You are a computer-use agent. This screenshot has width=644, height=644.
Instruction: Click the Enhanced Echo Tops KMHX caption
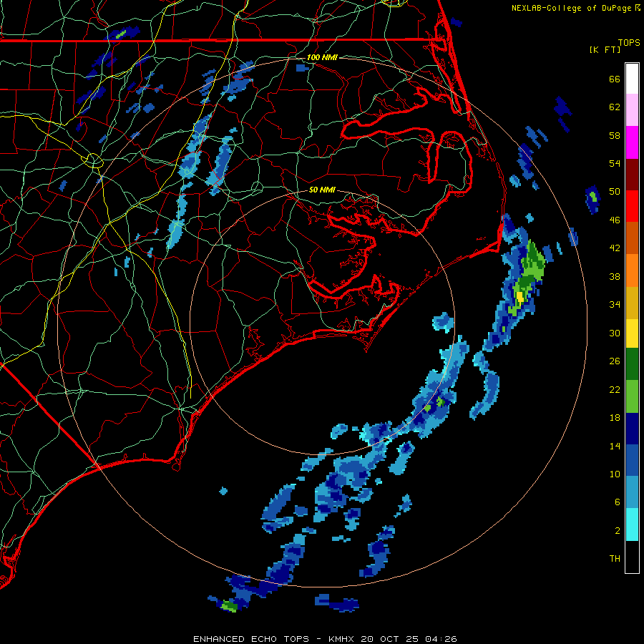(325, 639)
